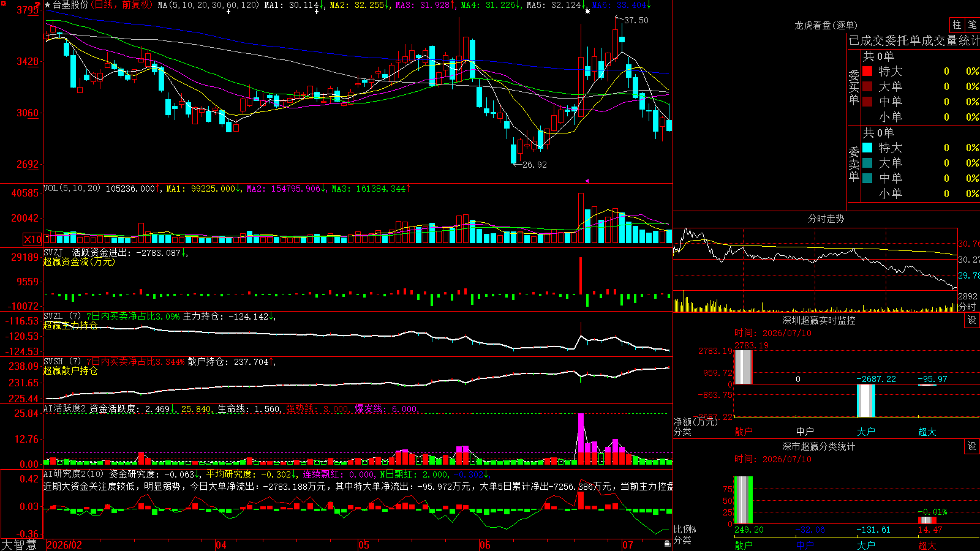Viewport: 980px width, 551px height.
Task: Click the X10 volume scale marker
Action: pyautogui.click(x=32, y=239)
